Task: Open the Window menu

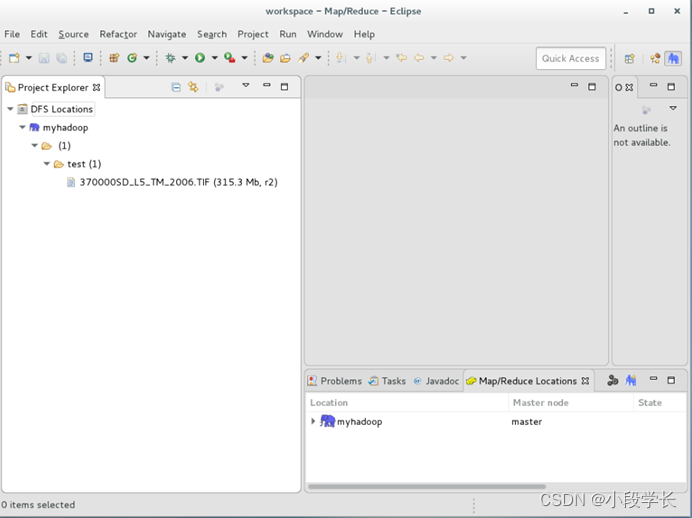Action: pos(325,34)
